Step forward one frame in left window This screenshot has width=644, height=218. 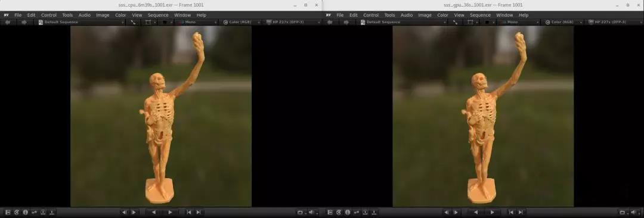click(x=134, y=212)
